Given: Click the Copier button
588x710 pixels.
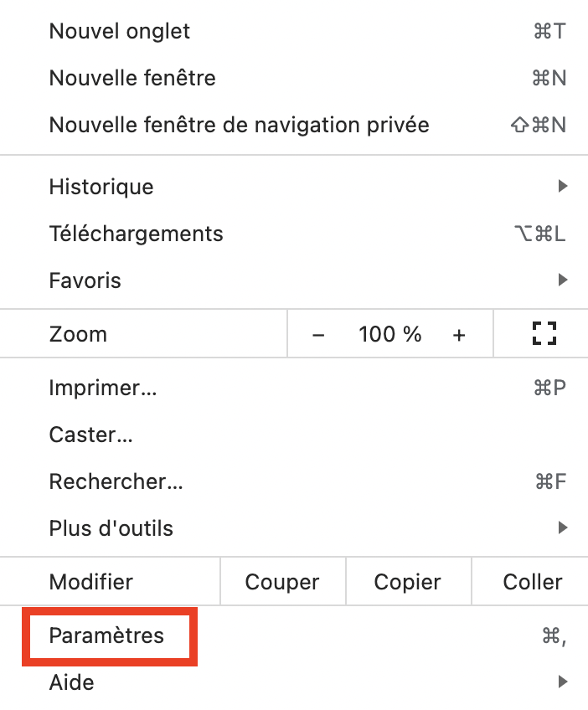Looking at the screenshot, I should [408, 582].
